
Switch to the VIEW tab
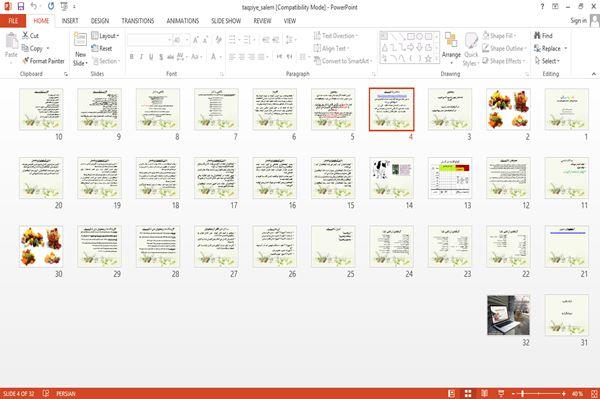290,21
